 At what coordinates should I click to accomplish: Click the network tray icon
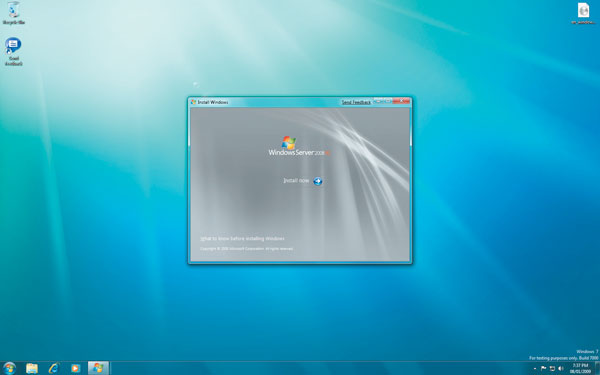pyautogui.click(x=552, y=368)
